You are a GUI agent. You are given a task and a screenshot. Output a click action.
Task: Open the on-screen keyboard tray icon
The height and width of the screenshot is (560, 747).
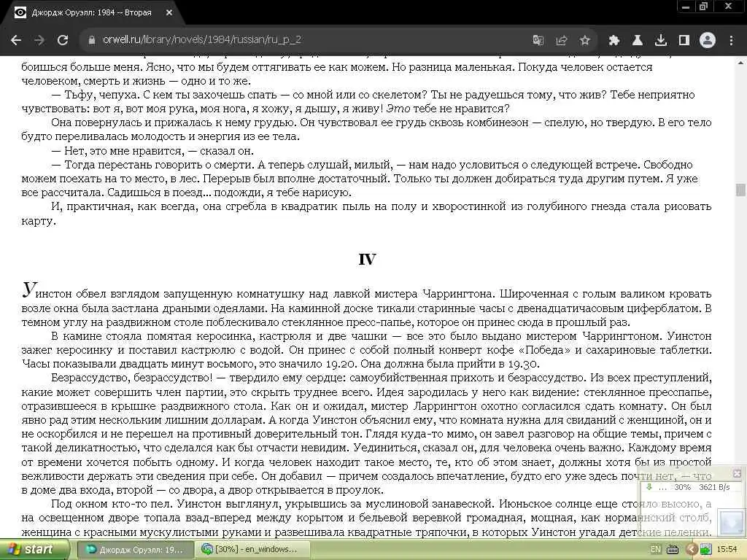click(x=672, y=550)
